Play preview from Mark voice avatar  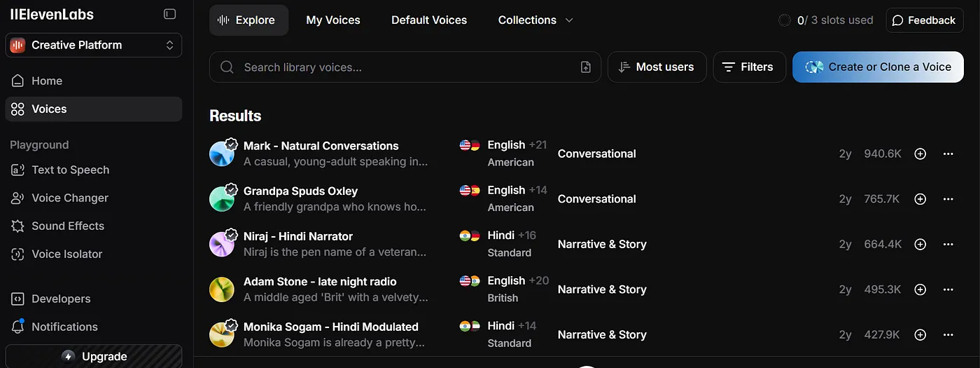(222, 154)
